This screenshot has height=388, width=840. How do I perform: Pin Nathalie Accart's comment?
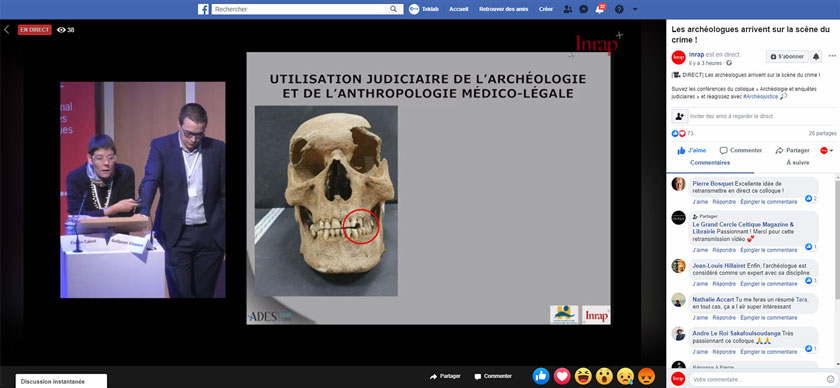pos(769,318)
